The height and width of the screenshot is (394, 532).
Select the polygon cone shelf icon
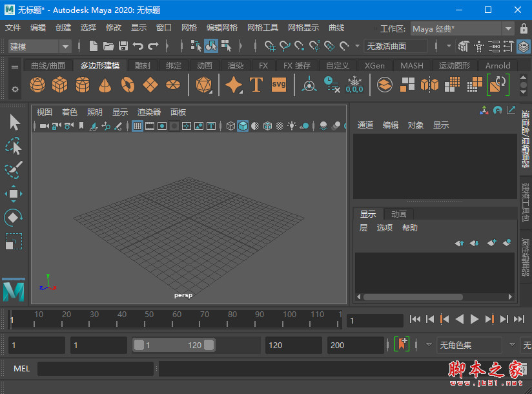(105, 85)
